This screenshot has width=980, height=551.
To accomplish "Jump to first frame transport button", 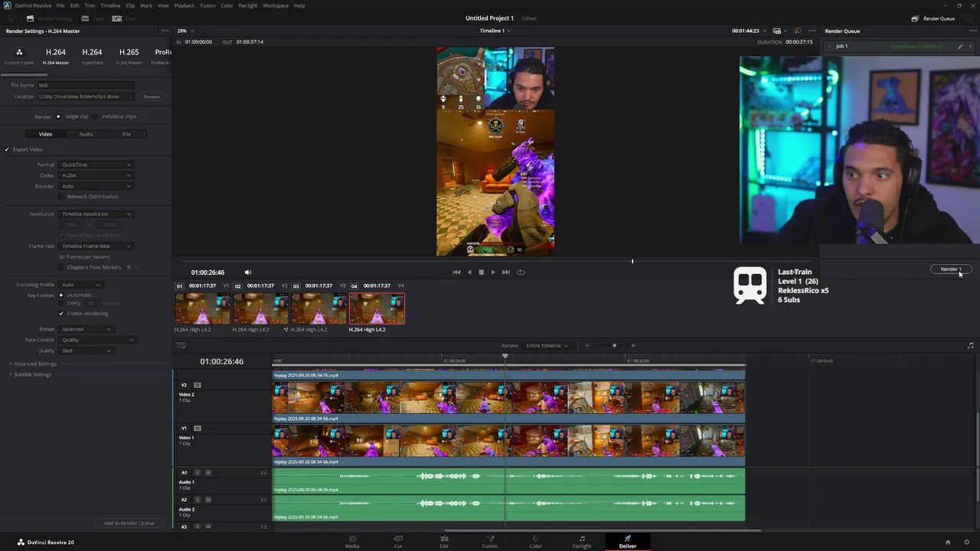I will coord(456,272).
